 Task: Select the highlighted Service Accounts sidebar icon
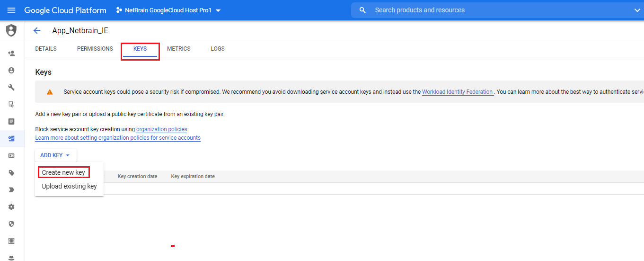[11, 138]
